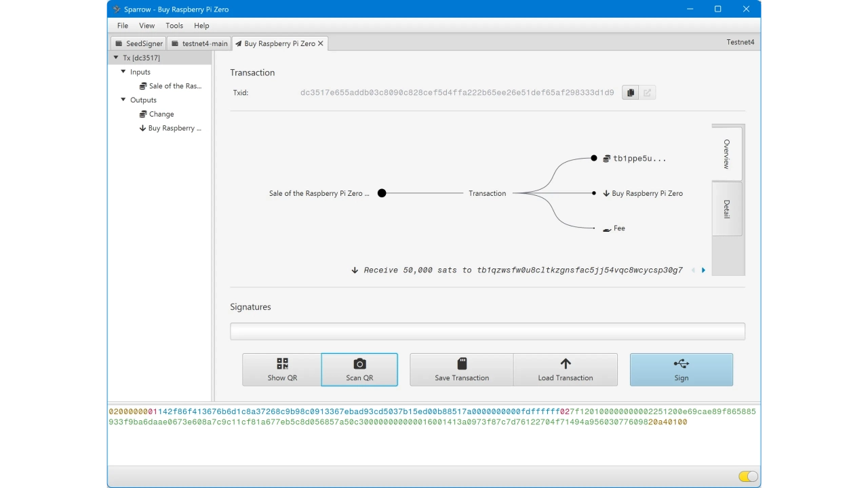The height and width of the screenshot is (488, 868).
Task: Collapse the Inputs tree branch
Action: tap(123, 72)
